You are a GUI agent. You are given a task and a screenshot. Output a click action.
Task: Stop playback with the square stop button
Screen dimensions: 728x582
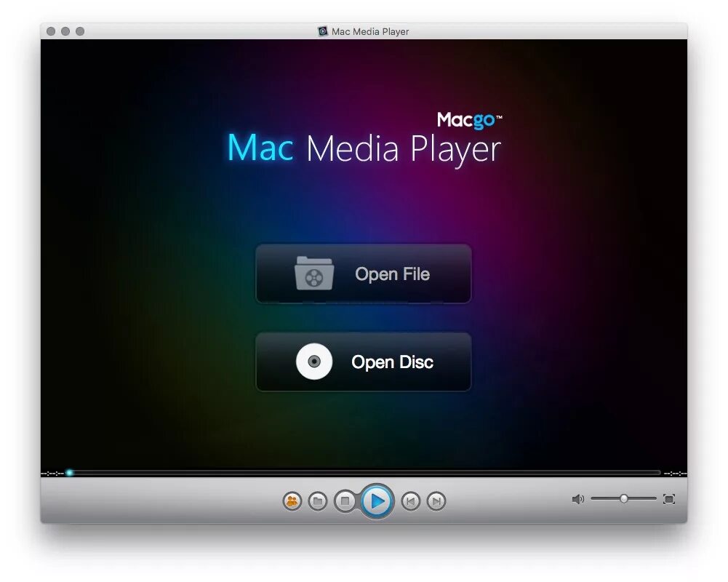coord(345,501)
